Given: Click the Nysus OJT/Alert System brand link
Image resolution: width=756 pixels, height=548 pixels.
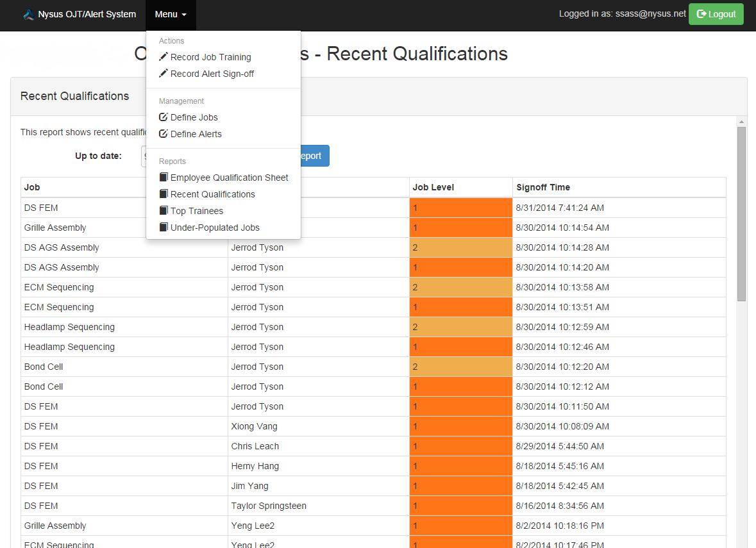Looking at the screenshot, I should point(87,15).
